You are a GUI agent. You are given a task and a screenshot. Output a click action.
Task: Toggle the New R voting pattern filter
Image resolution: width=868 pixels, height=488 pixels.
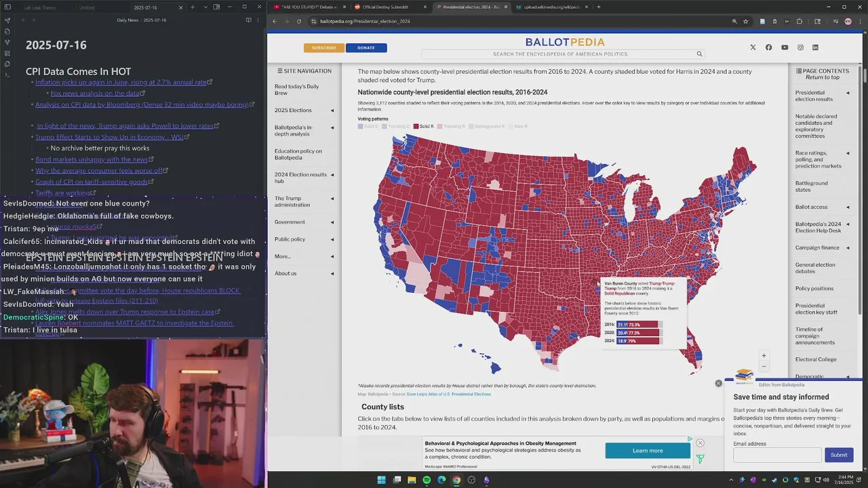pos(517,126)
